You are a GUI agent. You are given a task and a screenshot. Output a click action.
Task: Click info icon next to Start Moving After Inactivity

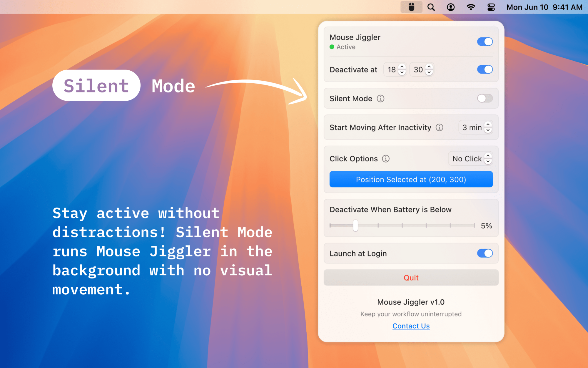click(439, 127)
